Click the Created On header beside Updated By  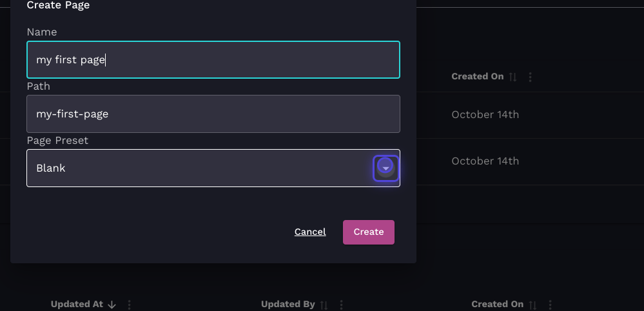tap(497, 305)
